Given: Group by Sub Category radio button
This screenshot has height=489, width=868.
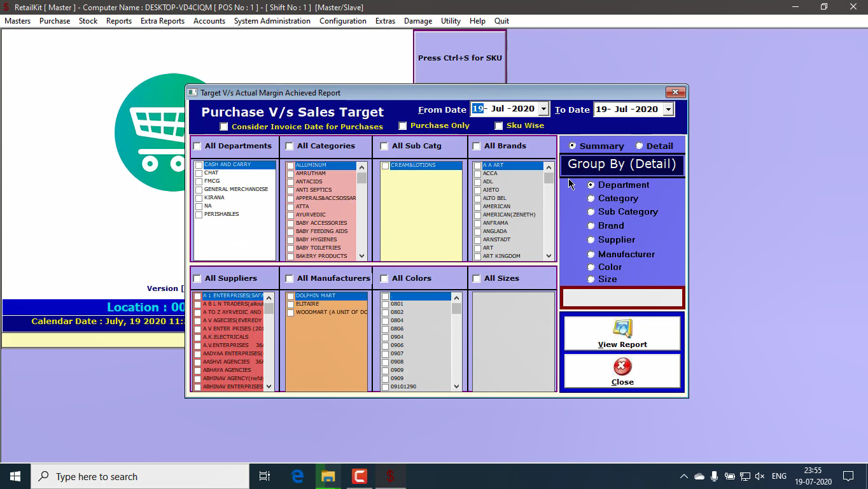Looking at the screenshot, I should [x=591, y=212].
